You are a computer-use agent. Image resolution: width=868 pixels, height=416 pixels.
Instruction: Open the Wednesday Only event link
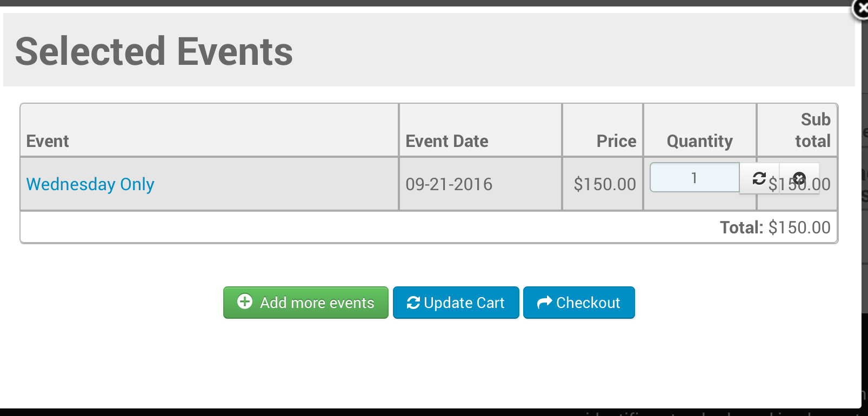(90, 184)
